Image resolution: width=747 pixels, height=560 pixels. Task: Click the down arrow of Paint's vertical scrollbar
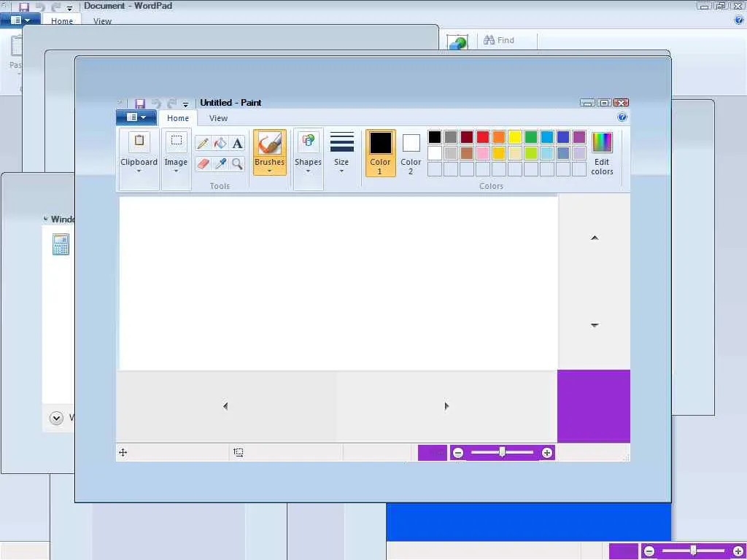(x=595, y=325)
